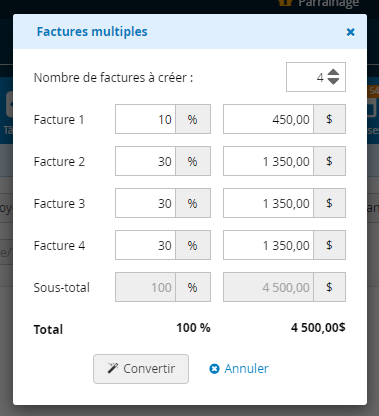Click the Sous-total dollar sign addon
This screenshot has height=416, width=379.
tap(329, 287)
